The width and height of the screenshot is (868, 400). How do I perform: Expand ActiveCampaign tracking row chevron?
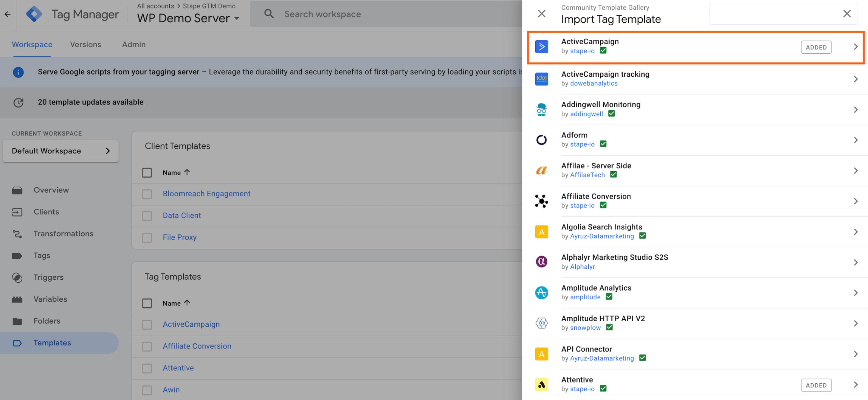(856, 79)
